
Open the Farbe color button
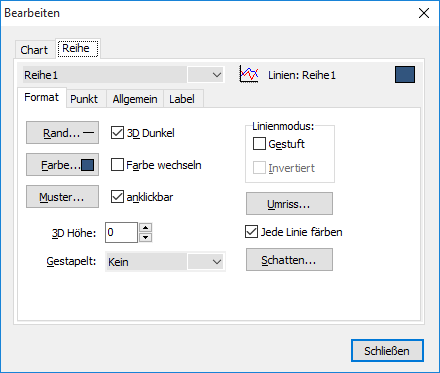pyautogui.click(x=63, y=165)
